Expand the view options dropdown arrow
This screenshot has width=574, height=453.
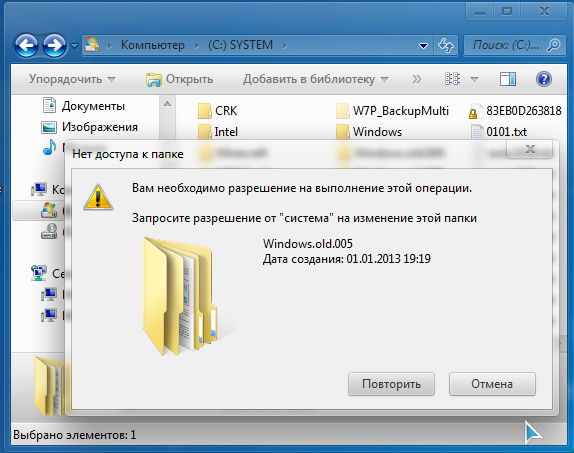click(474, 79)
